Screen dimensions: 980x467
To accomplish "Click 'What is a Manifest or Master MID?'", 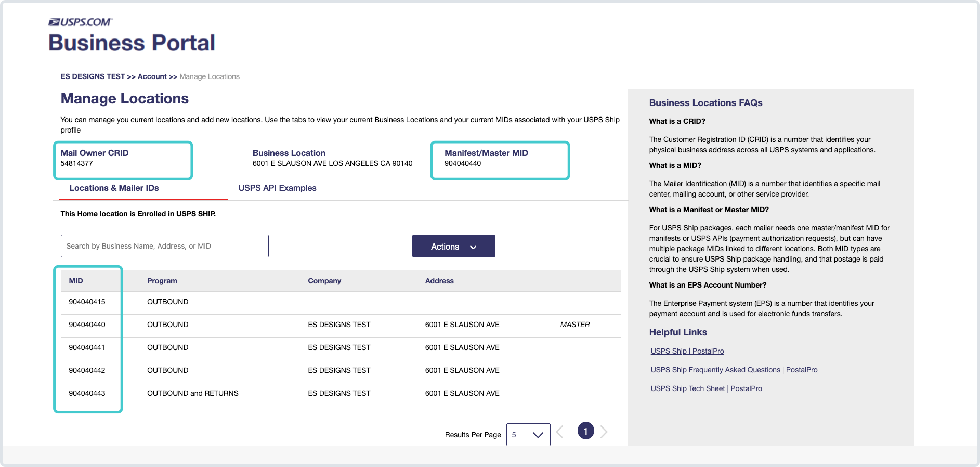I will [709, 210].
